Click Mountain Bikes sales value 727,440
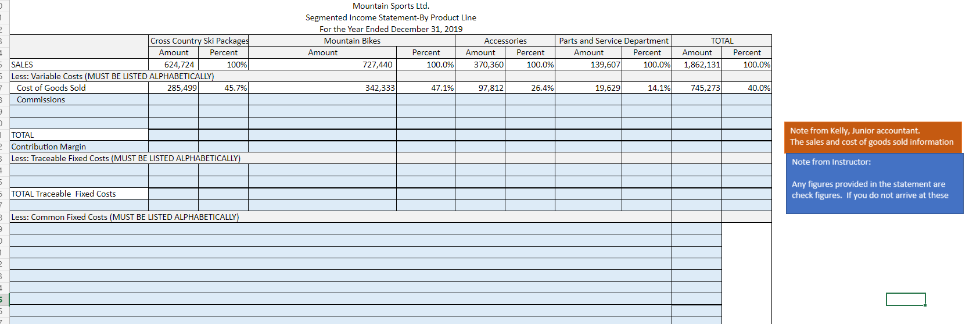 (x=323, y=65)
